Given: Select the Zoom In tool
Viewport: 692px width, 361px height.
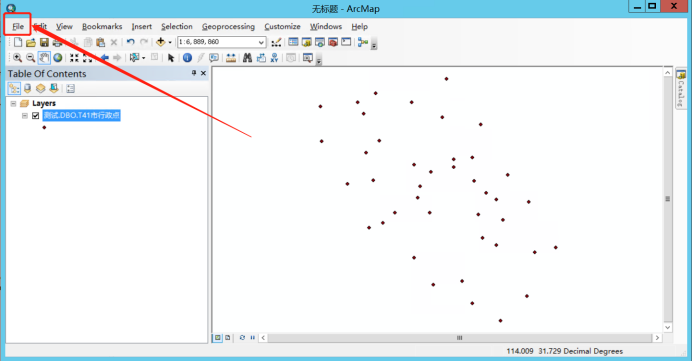Looking at the screenshot, I should click(17, 58).
